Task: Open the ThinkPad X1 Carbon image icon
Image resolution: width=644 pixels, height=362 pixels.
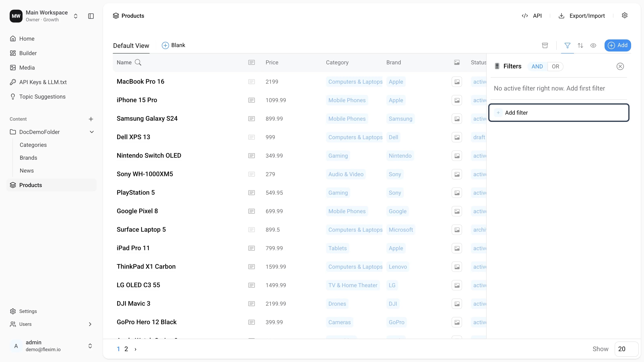Action: tap(457, 266)
